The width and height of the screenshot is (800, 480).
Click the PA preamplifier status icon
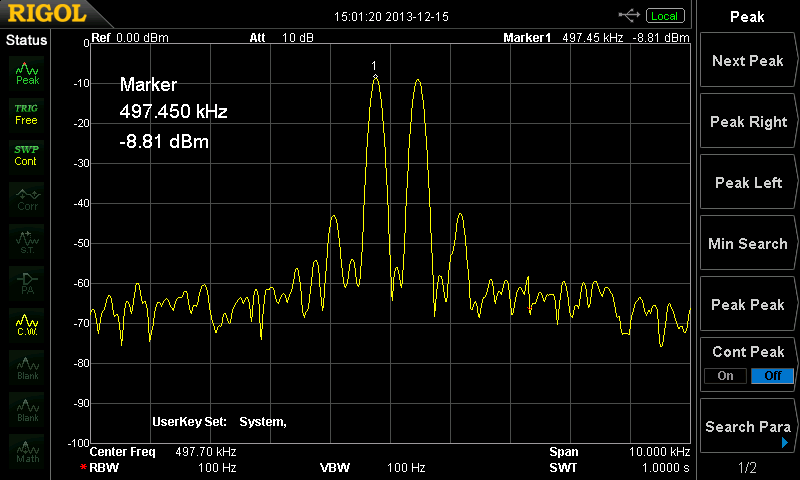tap(27, 282)
